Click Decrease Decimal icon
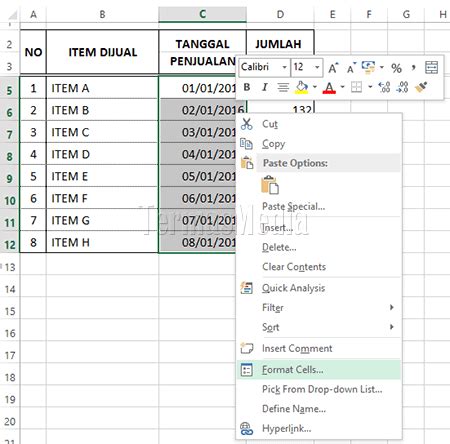450x444 pixels. [402, 87]
